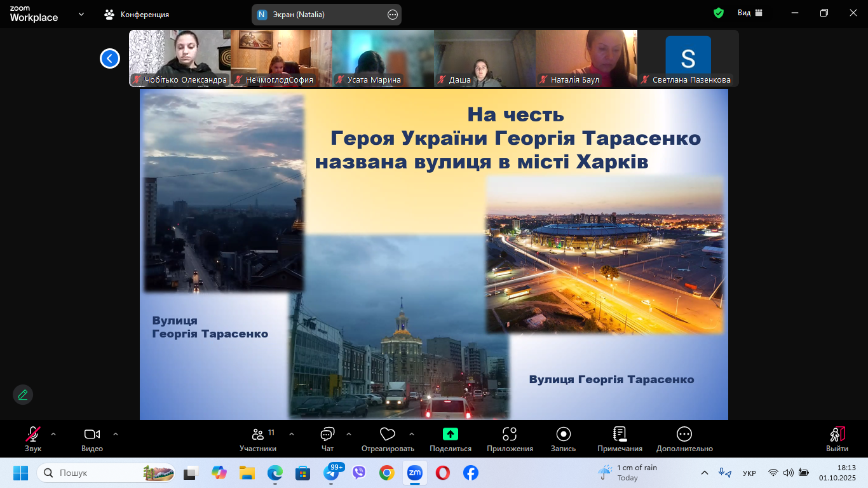Click the blue previous participants arrow

(110, 58)
